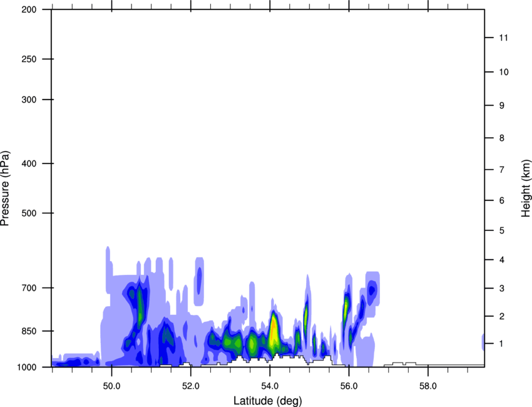Click the 300 pressure tick label

click(29, 100)
